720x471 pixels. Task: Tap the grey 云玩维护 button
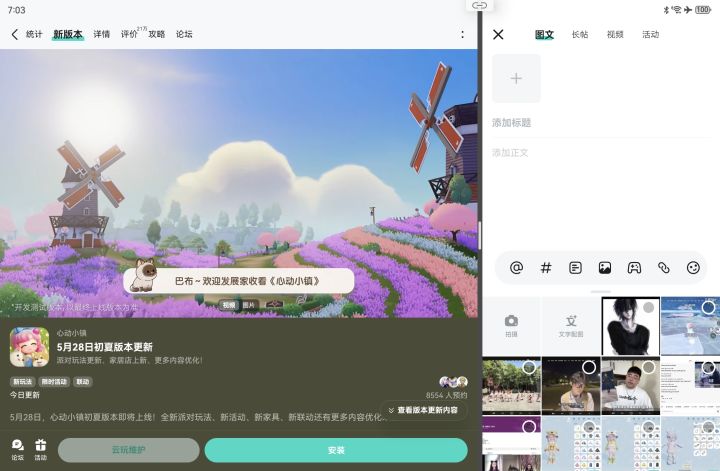coord(129,450)
